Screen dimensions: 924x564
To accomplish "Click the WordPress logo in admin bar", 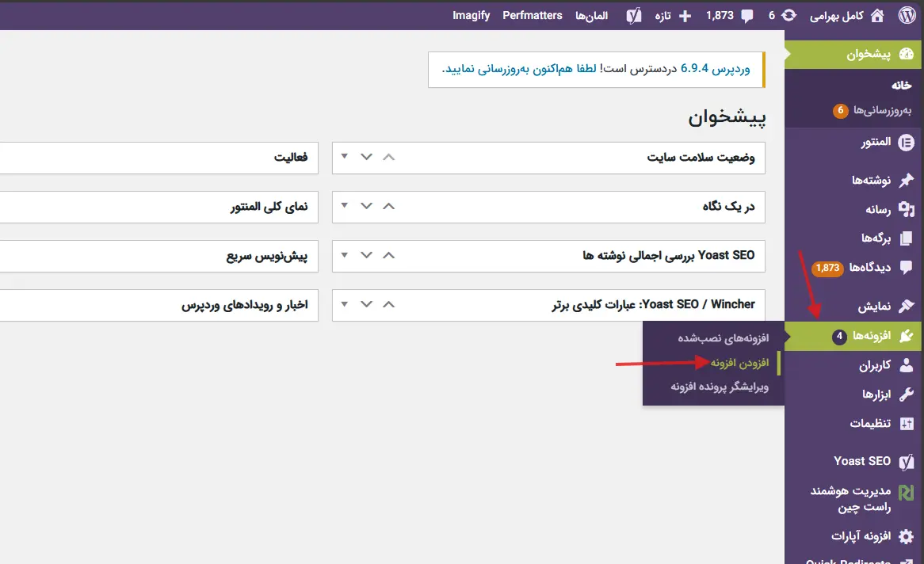I will 907,15.
